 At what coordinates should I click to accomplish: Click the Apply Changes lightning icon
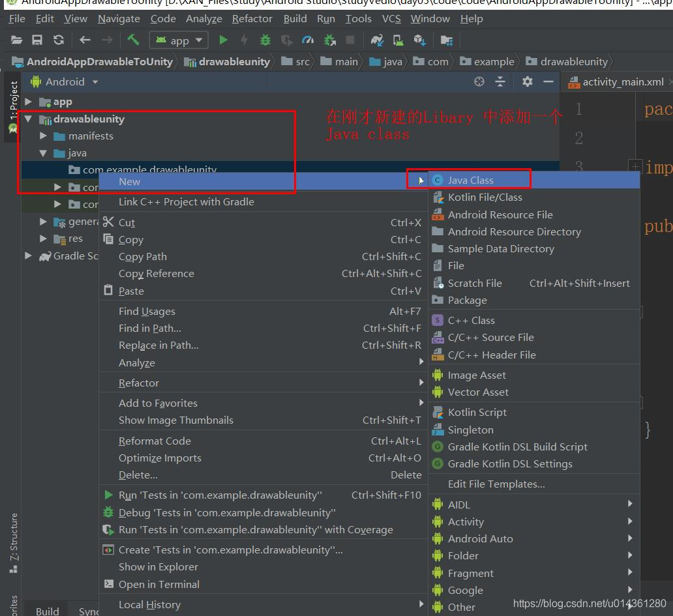pyautogui.click(x=244, y=40)
